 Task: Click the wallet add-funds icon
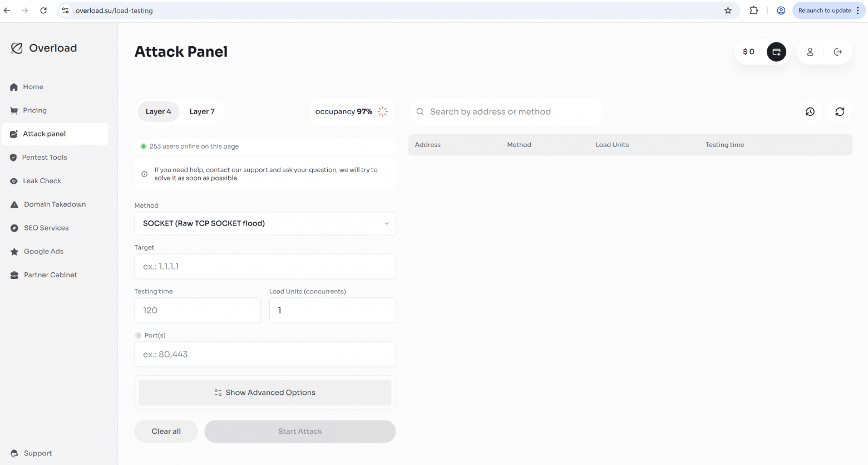tap(776, 52)
